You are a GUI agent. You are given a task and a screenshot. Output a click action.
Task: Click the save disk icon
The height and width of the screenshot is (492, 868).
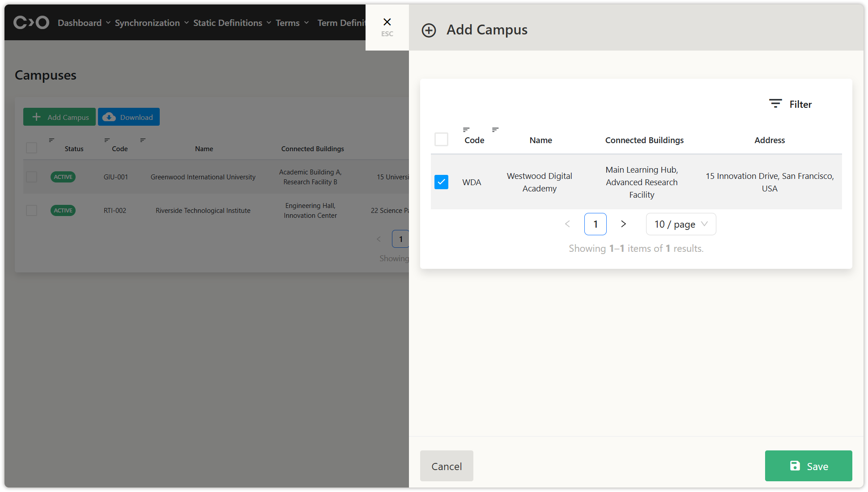(x=795, y=466)
